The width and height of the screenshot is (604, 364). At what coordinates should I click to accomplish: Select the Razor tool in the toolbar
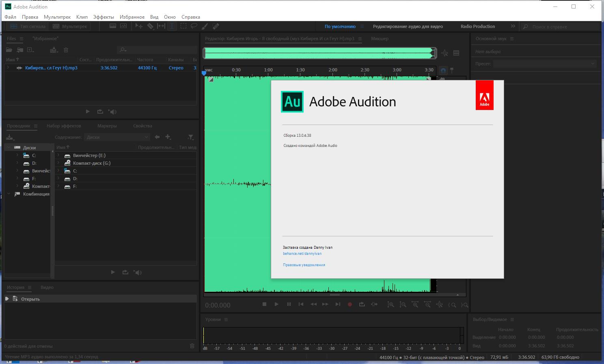150,26
